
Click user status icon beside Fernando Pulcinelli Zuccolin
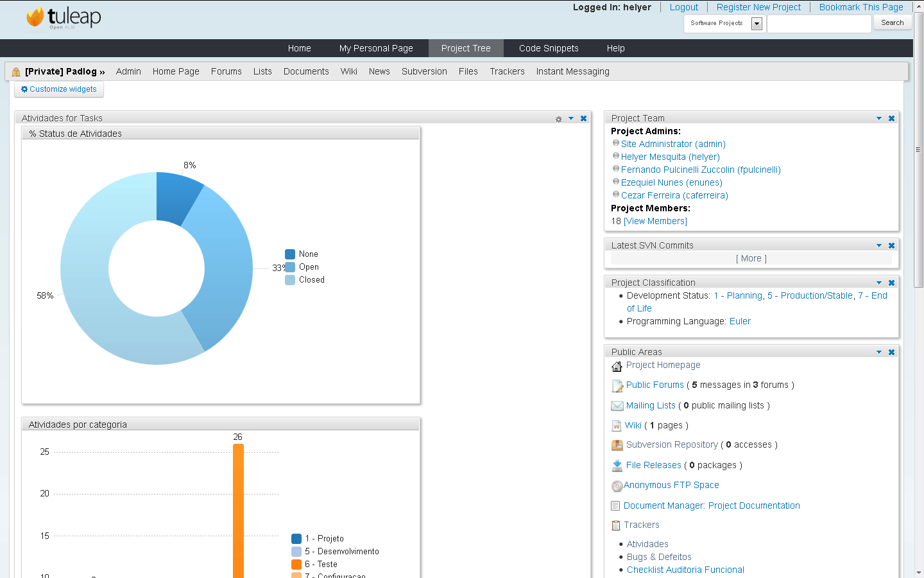(x=616, y=169)
